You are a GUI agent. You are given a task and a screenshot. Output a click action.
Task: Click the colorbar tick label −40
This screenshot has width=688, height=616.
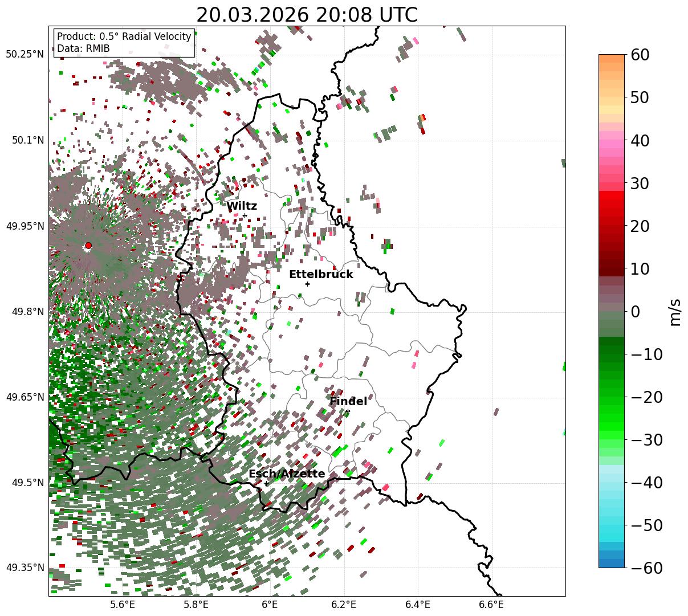646,482
